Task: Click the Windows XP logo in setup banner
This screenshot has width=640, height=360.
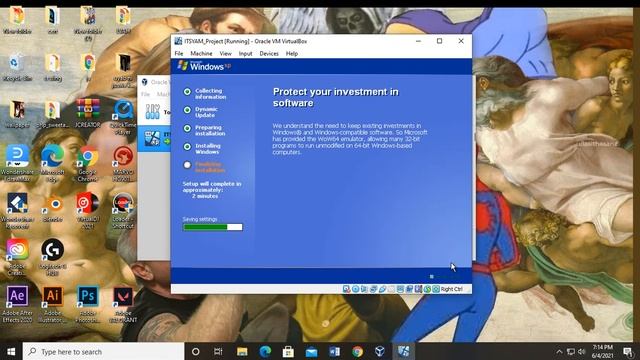Action: [204, 66]
